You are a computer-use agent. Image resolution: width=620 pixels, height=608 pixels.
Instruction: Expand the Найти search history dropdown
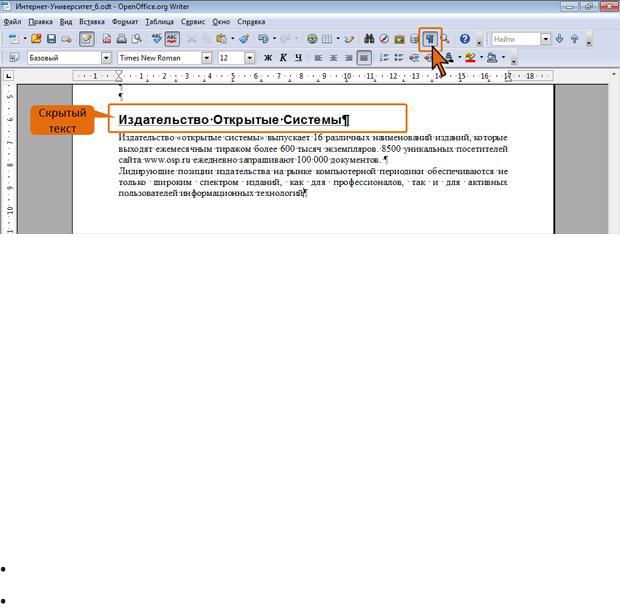click(546, 39)
